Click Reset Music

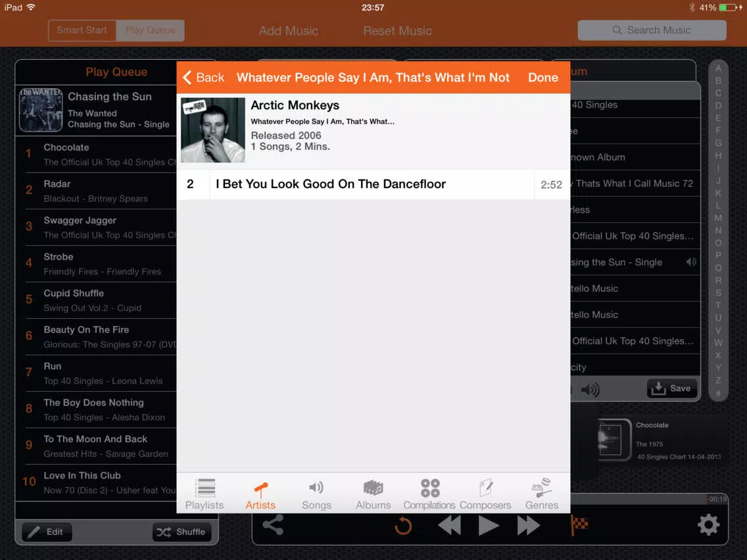click(x=397, y=31)
